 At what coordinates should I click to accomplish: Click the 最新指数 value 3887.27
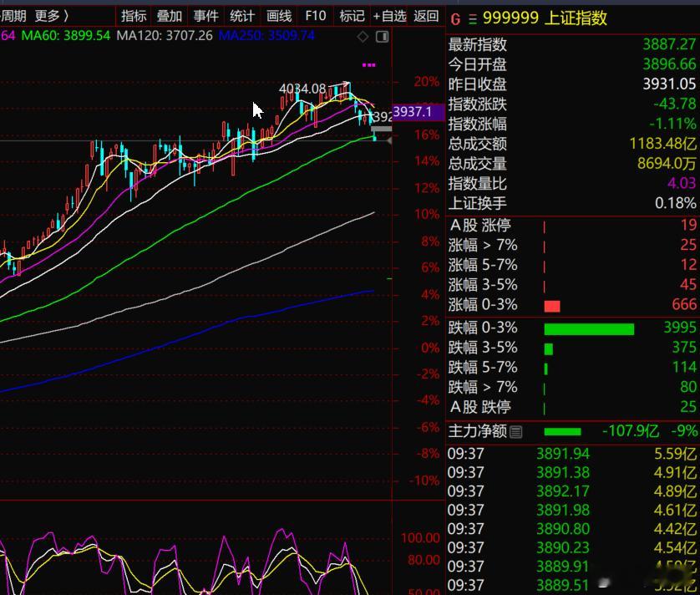pyautogui.click(x=669, y=44)
